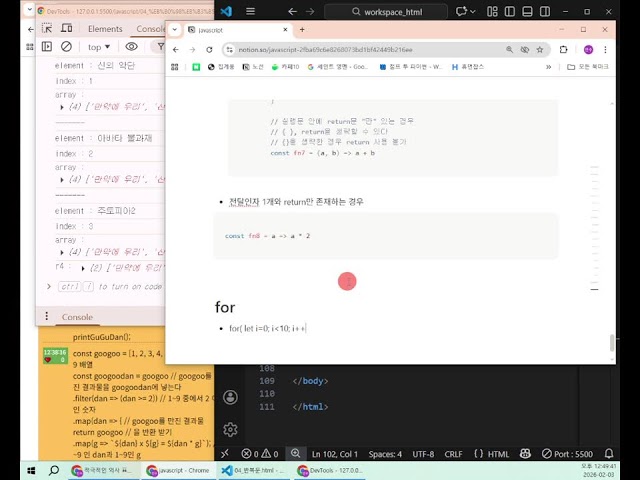Open the top context dropdown in DevTools
The width and height of the screenshot is (640, 480).
[x=99, y=47]
